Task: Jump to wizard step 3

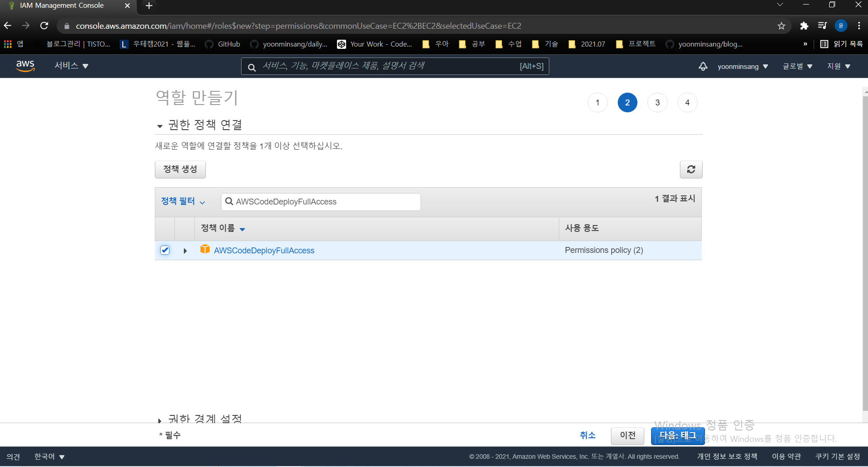Action: [x=658, y=103]
